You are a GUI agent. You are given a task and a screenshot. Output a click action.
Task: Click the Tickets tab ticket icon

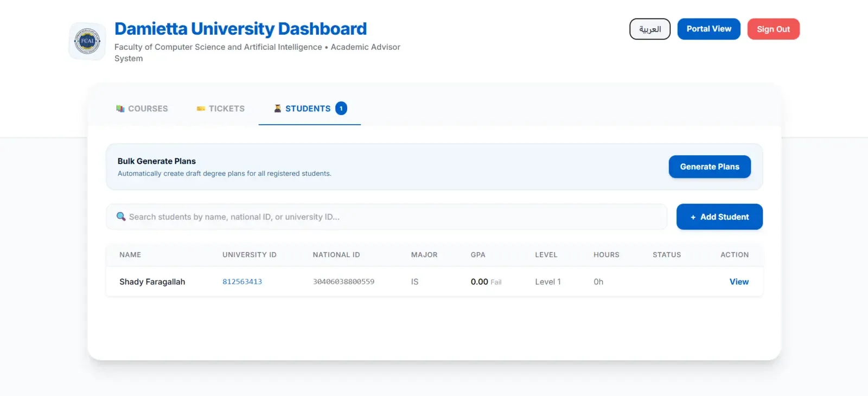pos(201,108)
